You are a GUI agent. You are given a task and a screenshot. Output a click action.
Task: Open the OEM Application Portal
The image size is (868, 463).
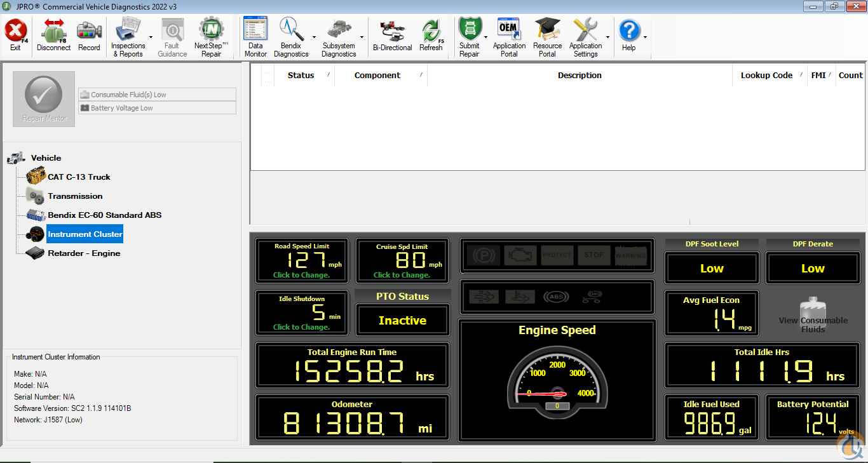[x=509, y=37]
